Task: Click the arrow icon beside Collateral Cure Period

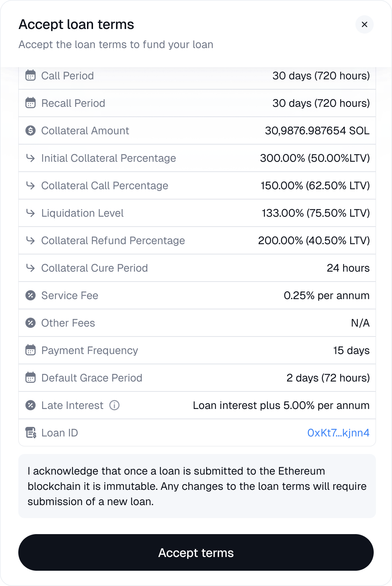Action: point(31,268)
